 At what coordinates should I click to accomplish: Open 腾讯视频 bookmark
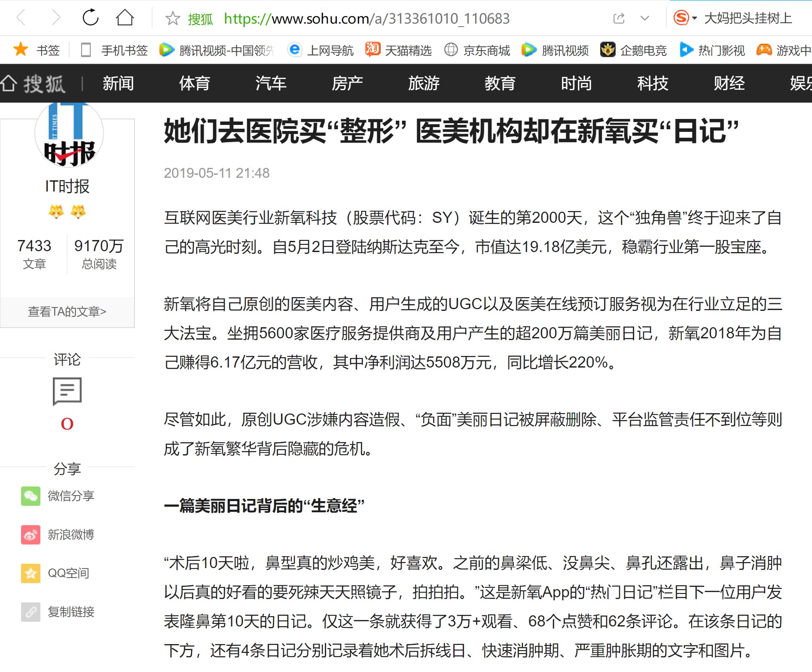pyautogui.click(x=555, y=50)
